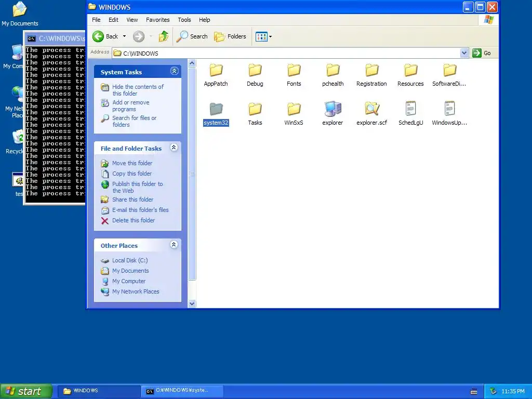Open the Tools menu

tap(184, 20)
